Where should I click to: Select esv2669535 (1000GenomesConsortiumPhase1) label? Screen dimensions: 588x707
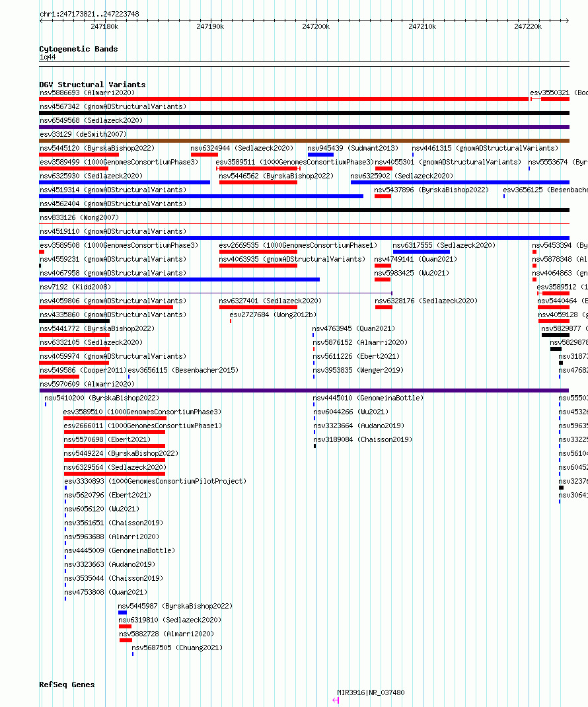pos(298,245)
